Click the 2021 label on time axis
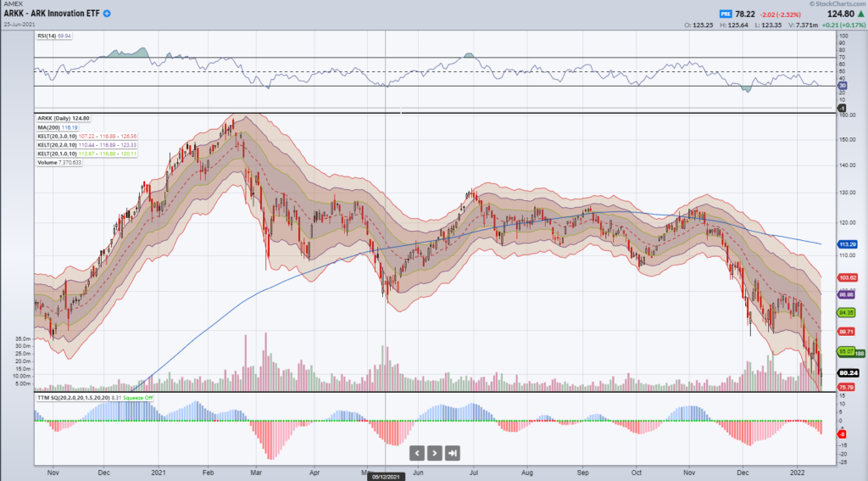The width and height of the screenshot is (868, 481). [159, 473]
